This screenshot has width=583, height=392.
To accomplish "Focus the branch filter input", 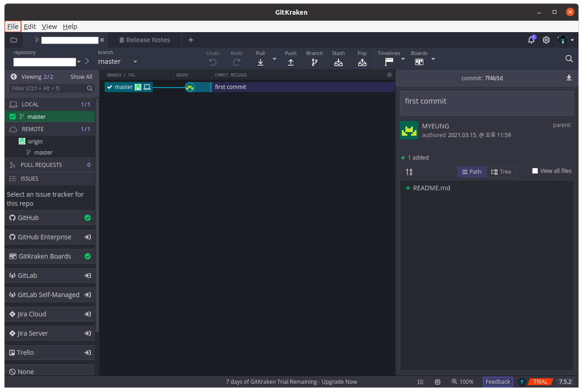I will pyautogui.click(x=52, y=88).
